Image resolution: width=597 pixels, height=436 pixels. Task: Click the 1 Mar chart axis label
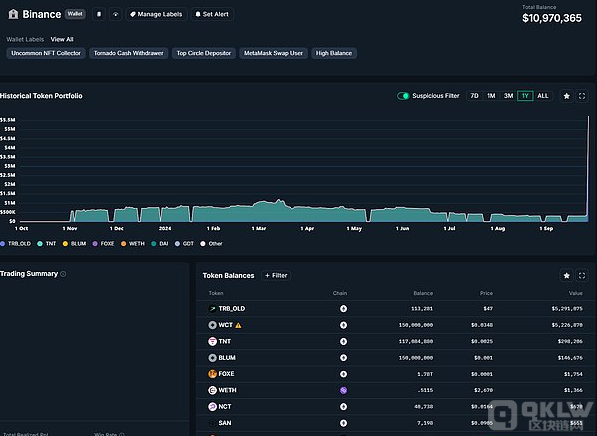point(259,228)
